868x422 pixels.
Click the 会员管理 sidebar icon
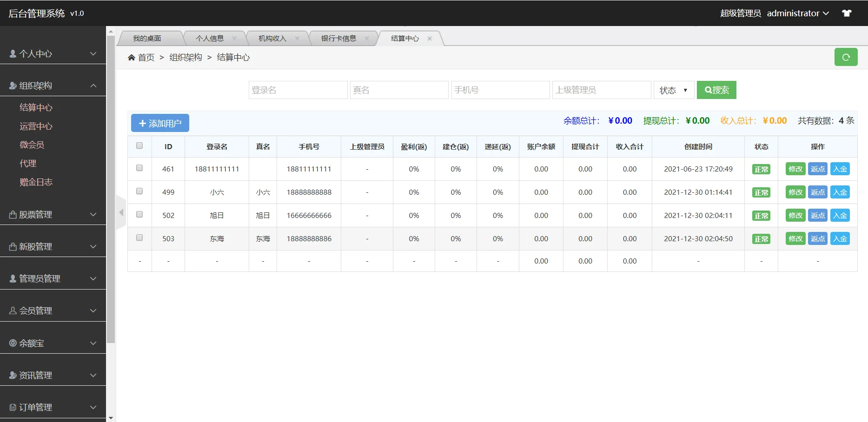point(12,310)
